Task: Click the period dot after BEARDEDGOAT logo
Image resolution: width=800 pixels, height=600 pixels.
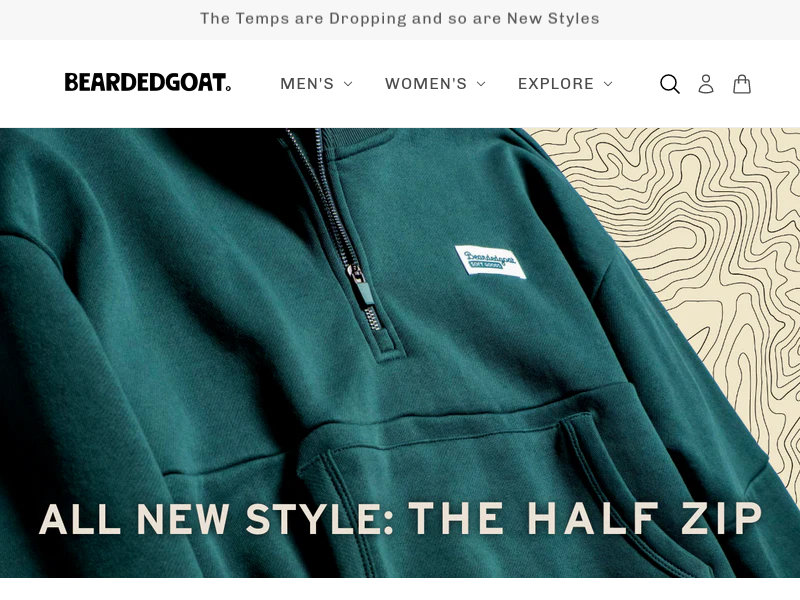Action: pos(228,88)
